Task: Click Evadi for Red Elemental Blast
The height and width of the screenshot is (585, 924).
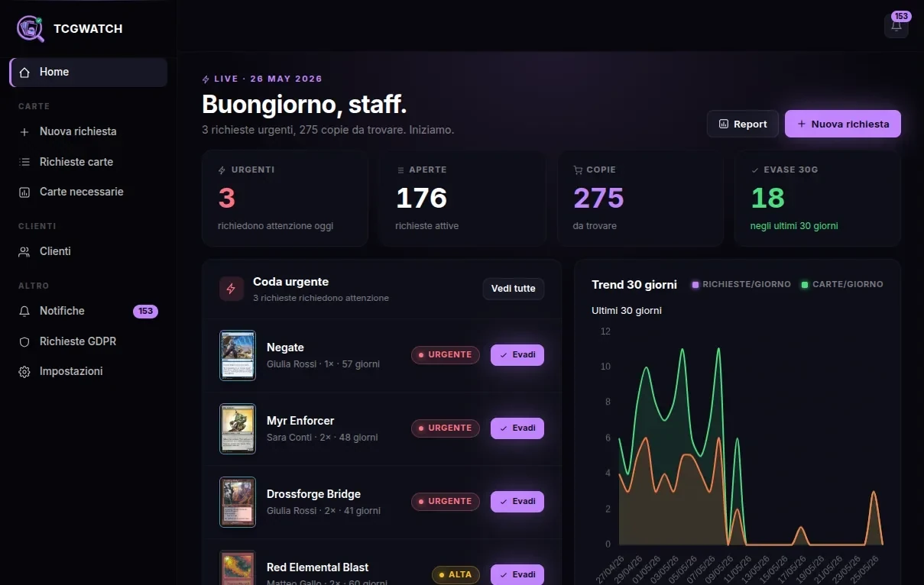Action: (x=517, y=575)
